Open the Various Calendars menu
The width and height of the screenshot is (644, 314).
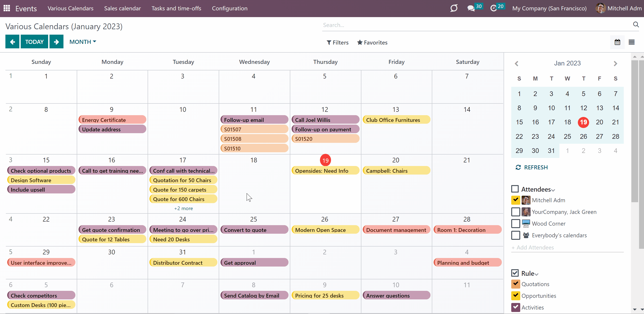point(70,8)
